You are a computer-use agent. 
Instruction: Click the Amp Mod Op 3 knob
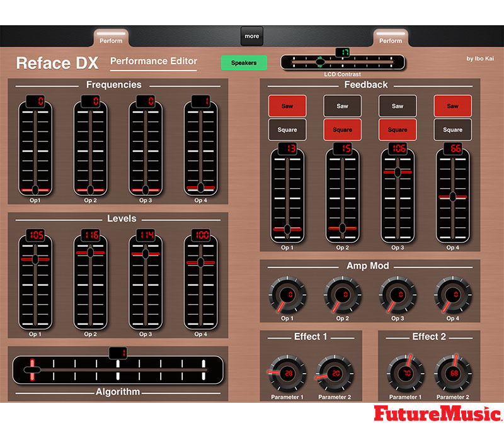[398, 295]
